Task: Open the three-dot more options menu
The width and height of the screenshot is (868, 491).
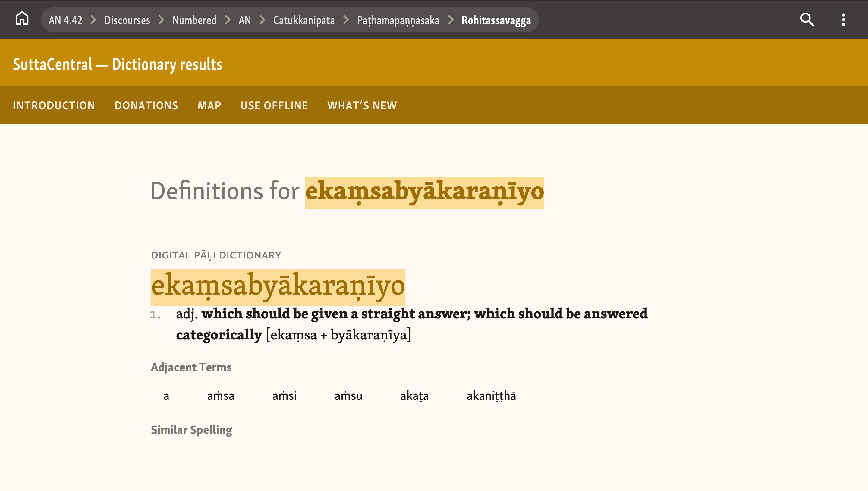Action: [x=843, y=20]
